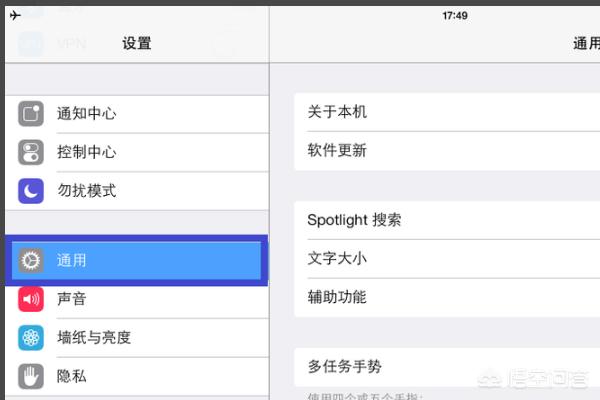
Task: Select the 多任务手势 row
Action: [345, 367]
